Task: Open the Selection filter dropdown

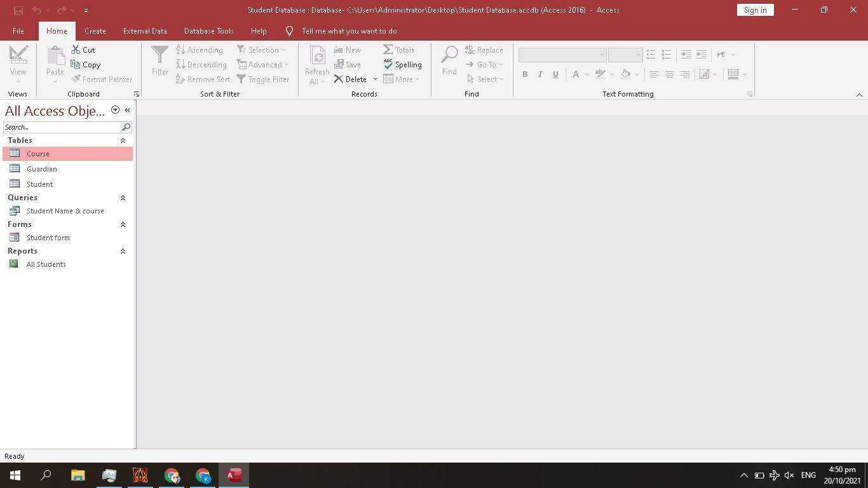Action: [261, 50]
